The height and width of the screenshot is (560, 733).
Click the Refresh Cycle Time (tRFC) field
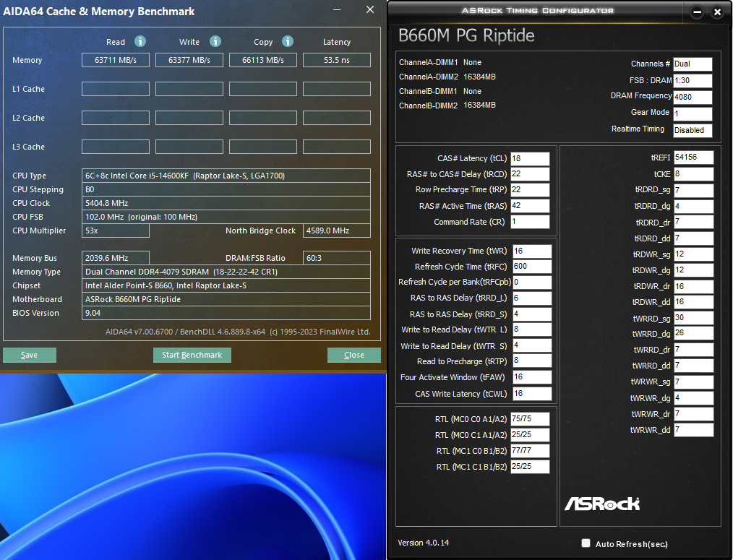click(532, 267)
